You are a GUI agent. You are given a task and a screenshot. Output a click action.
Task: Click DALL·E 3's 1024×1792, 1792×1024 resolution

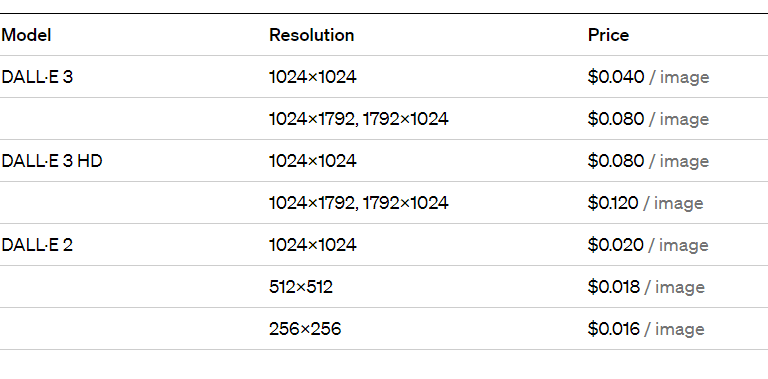(x=359, y=119)
